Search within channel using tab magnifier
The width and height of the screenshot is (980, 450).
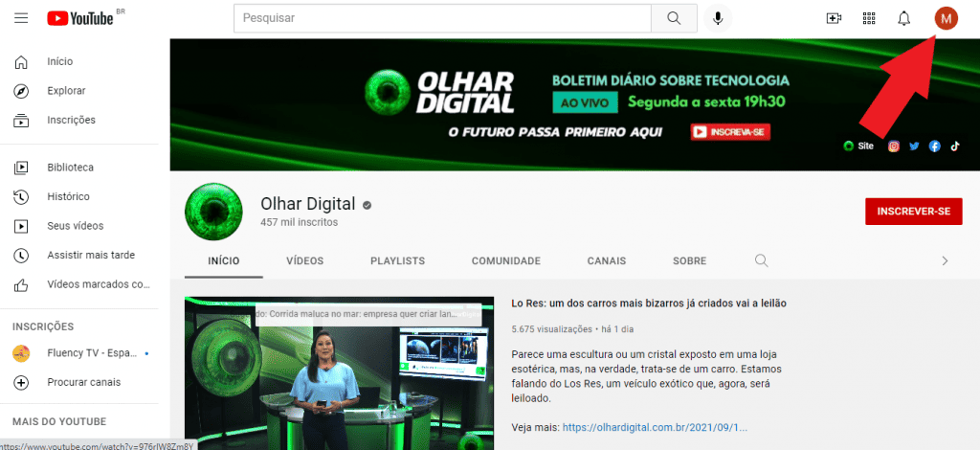point(761,260)
